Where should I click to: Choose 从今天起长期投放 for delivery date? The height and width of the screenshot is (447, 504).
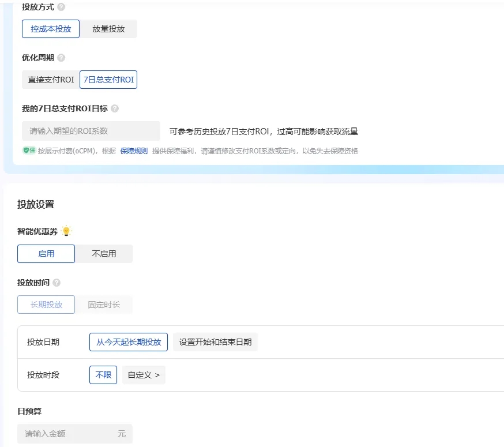coord(128,341)
